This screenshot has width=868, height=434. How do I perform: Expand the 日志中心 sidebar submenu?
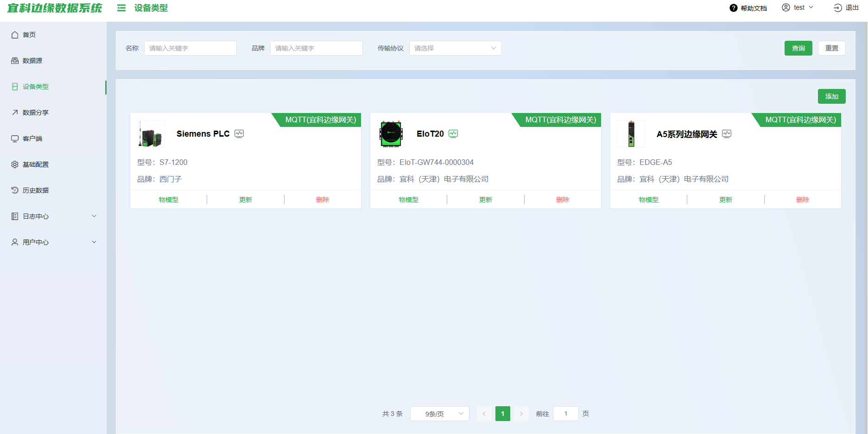click(x=94, y=216)
